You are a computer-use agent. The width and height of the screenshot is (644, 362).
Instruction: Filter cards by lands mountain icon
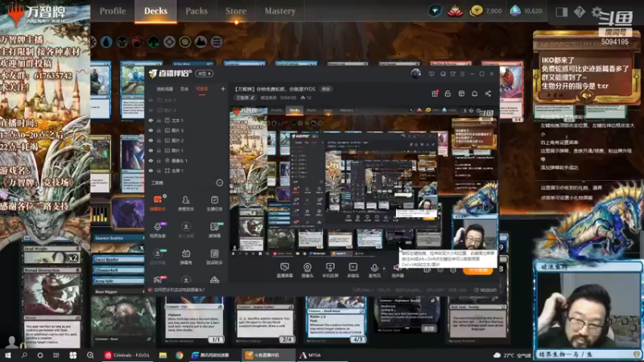point(200,42)
